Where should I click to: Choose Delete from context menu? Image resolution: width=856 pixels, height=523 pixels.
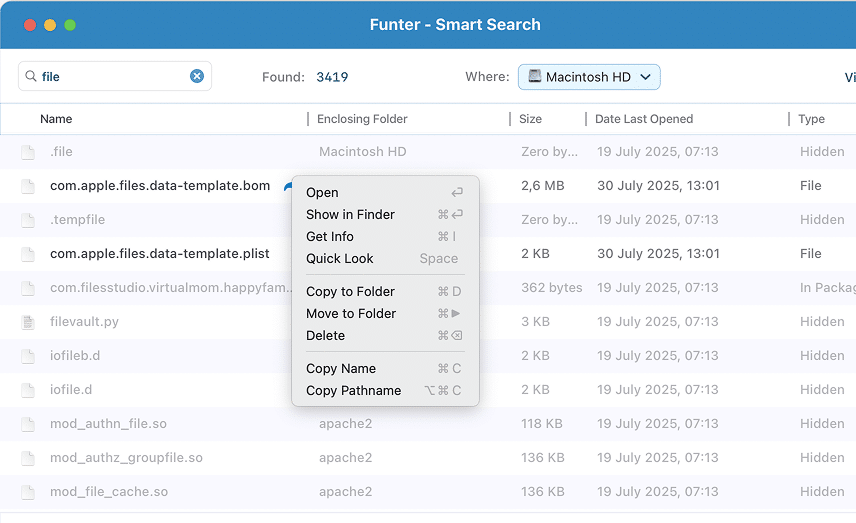385,335
